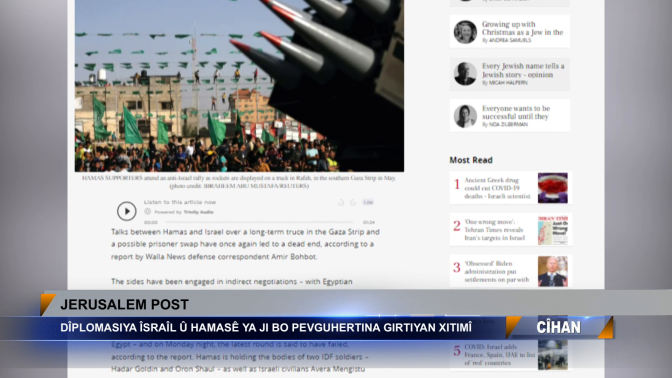Change the 1.0x playback speed
This screenshot has width=672, height=378.
point(368,202)
